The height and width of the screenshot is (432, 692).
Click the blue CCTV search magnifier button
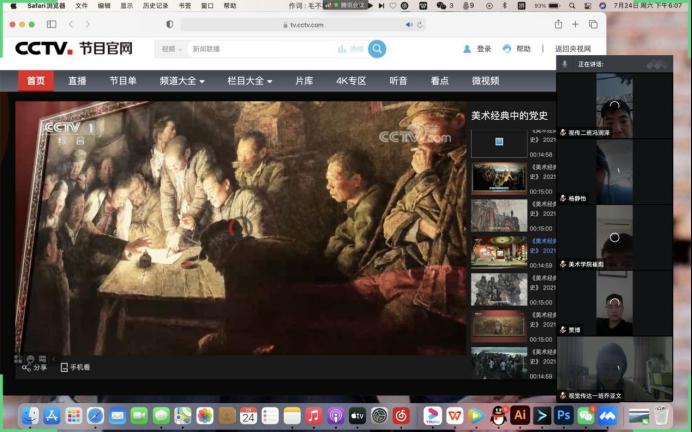(x=377, y=49)
